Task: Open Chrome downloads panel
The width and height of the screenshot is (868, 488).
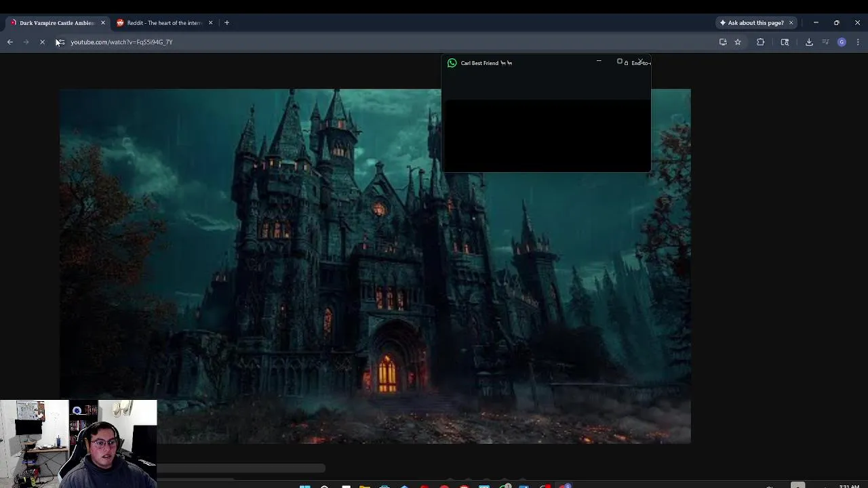Action: 809,42
